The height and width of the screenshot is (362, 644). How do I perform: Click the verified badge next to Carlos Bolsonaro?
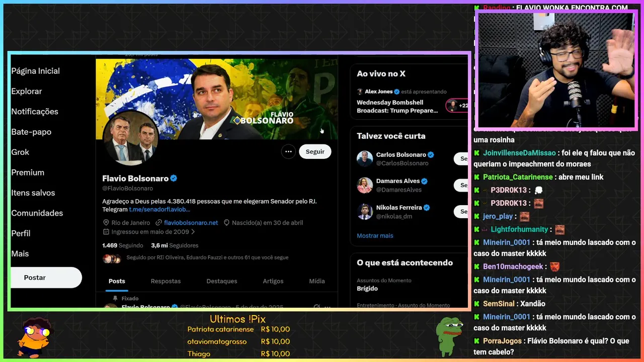click(431, 155)
